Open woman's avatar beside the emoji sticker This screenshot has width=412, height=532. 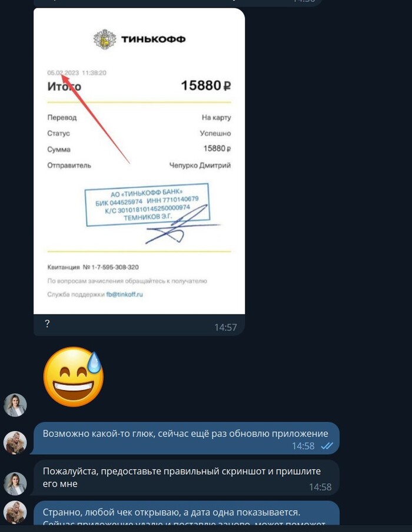[x=15, y=405]
